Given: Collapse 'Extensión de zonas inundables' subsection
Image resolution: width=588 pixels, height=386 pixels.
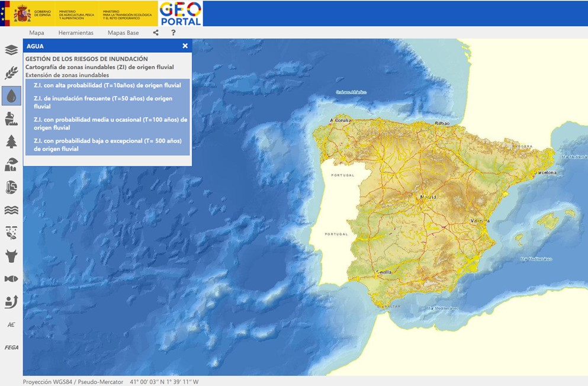Looking at the screenshot, I should click(x=67, y=76).
